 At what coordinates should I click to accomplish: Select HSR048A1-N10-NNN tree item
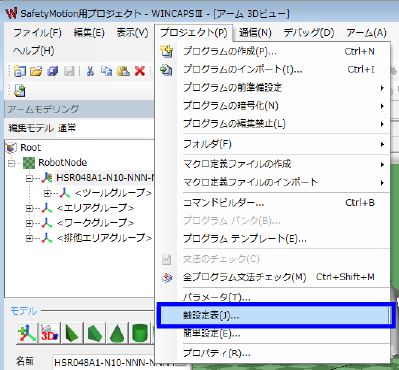(x=105, y=178)
